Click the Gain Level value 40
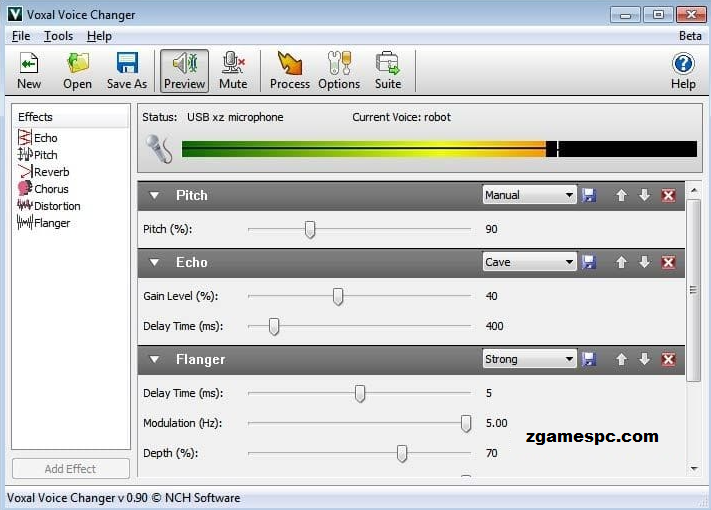 [492, 296]
